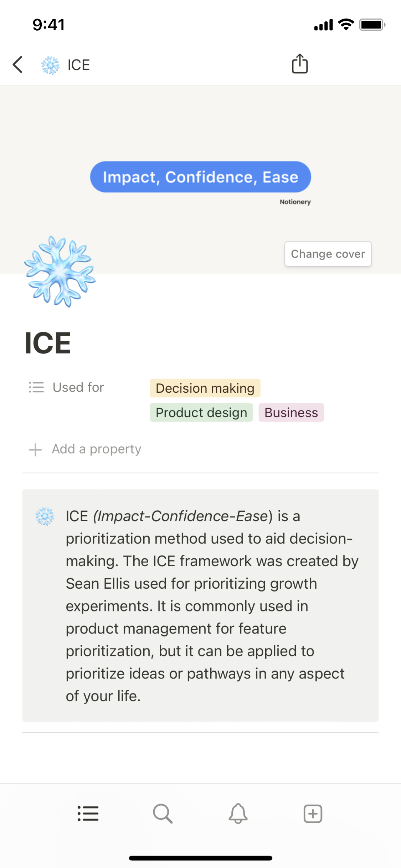Open the share icon at top right
Screen dimensions: 401x868
coord(299,64)
